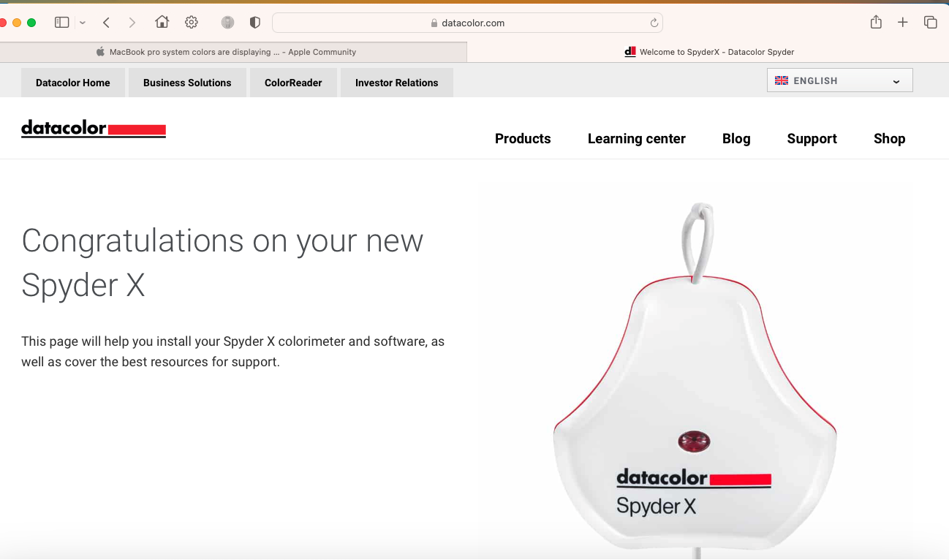Click the paragraph starting "This page will help you install"
Screen dimensions: 949x560
pos(232,352)
